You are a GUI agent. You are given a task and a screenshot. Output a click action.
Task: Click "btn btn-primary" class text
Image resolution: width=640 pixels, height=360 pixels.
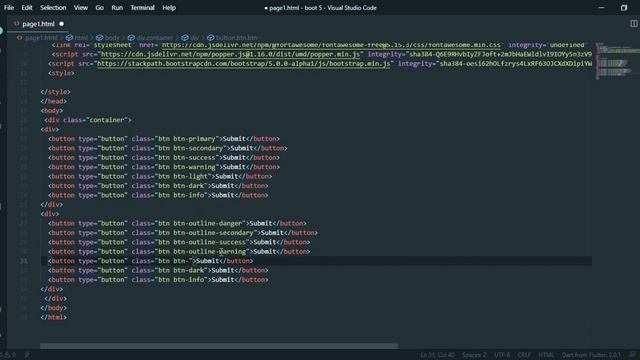pyautogui.click(x=187, y=139)
